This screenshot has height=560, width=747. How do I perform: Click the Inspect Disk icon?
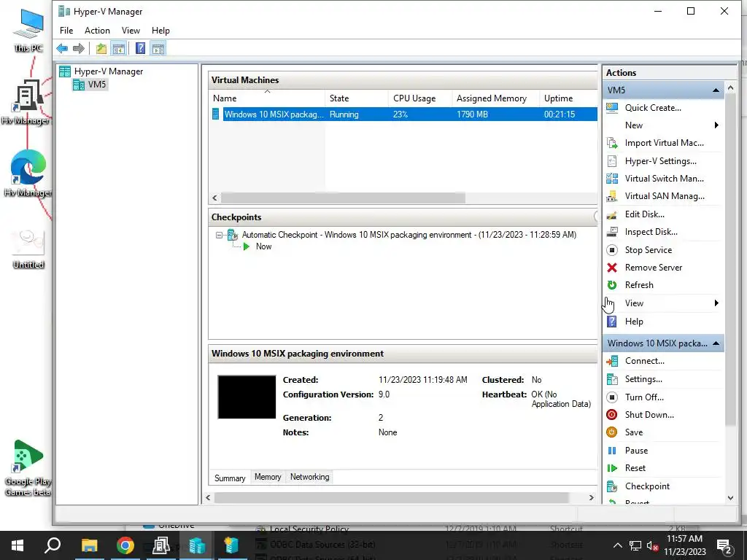pyautogui.click(x=612, y=232)
